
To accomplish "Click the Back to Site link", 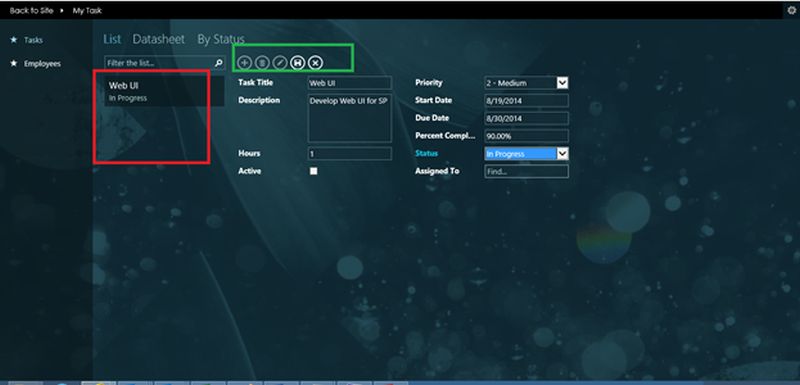I will [31, 10].
